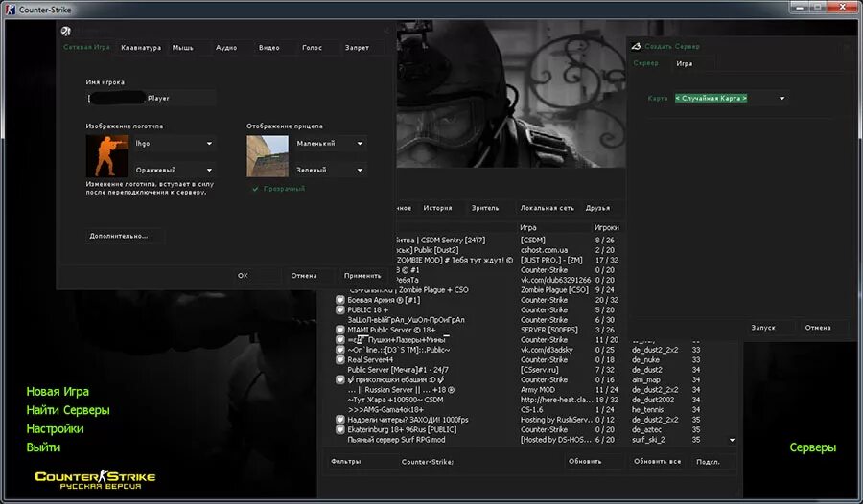The height and width of the screenshot is (504, 863).
Task: Click the orange logo preview thumbnail
Action: click(107, 156)
